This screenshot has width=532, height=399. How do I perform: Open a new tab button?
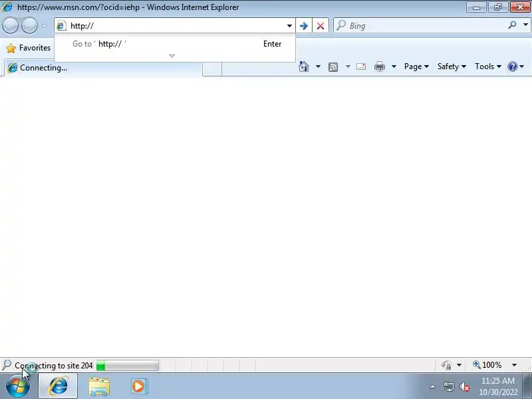click(212, 69)
